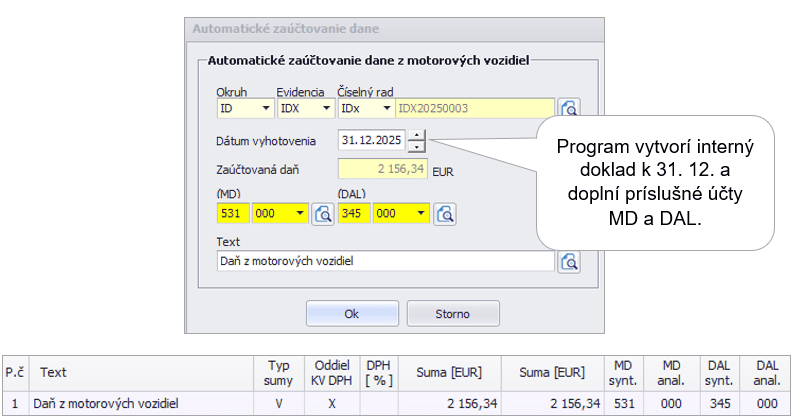Click lookup icon next to document number IDX20250003
The height and width of the screenshot is (418, 795).
[569, 109]
